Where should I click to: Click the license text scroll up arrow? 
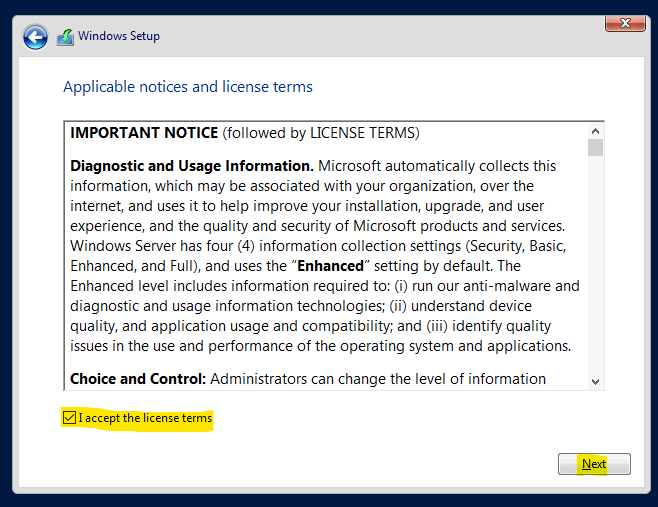595,131
